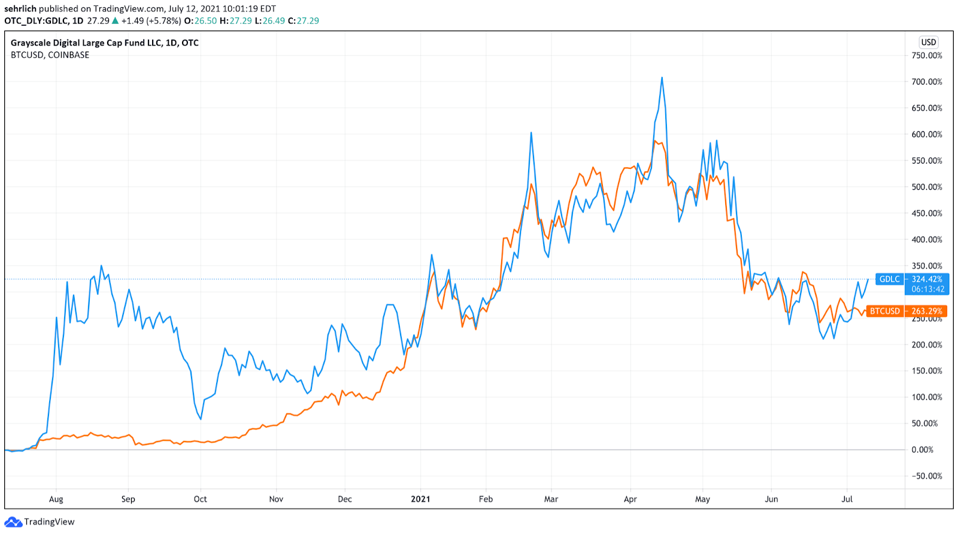Screen dimensions: 958x535
Task: Click the BTCUSD, COINBASE legend text
Action: [50, 55]
